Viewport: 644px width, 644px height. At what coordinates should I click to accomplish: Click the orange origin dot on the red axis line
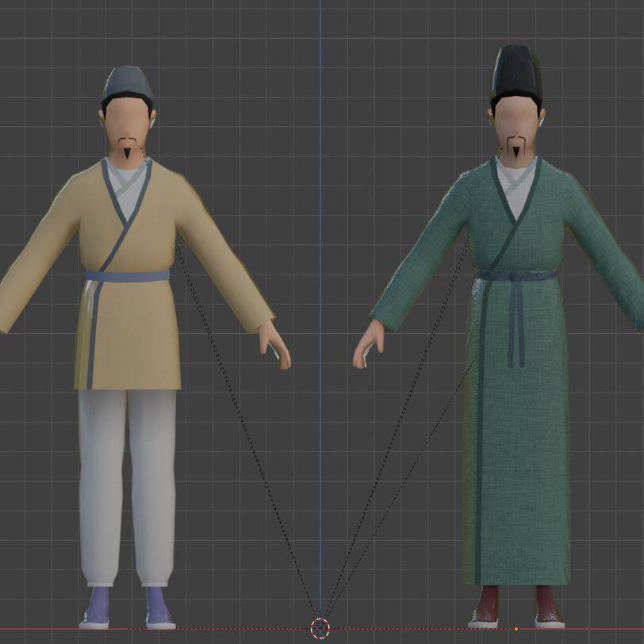[x=516, y=629]
